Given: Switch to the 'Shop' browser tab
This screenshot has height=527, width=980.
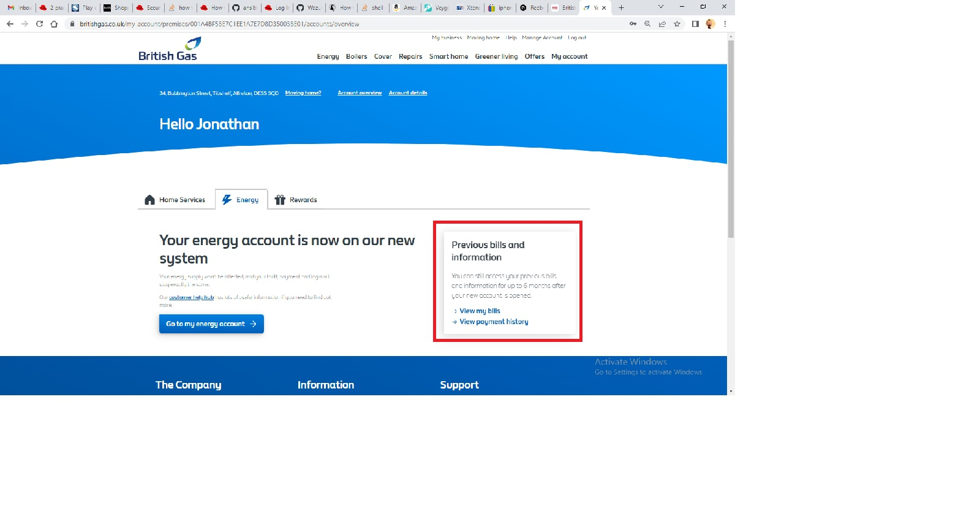Looking at the screenshot, I should click(x=115, y=8).
